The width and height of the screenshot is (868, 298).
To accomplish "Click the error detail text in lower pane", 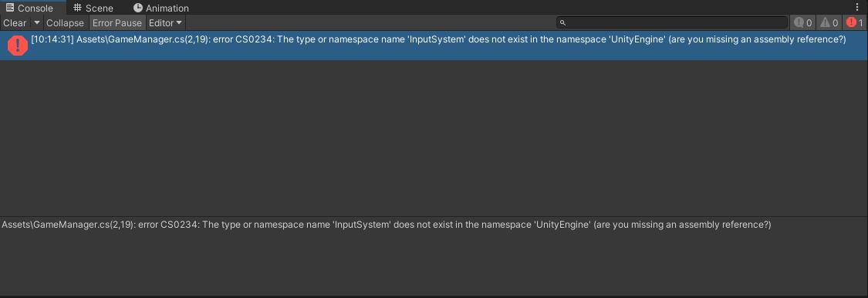I will (386, 225).
